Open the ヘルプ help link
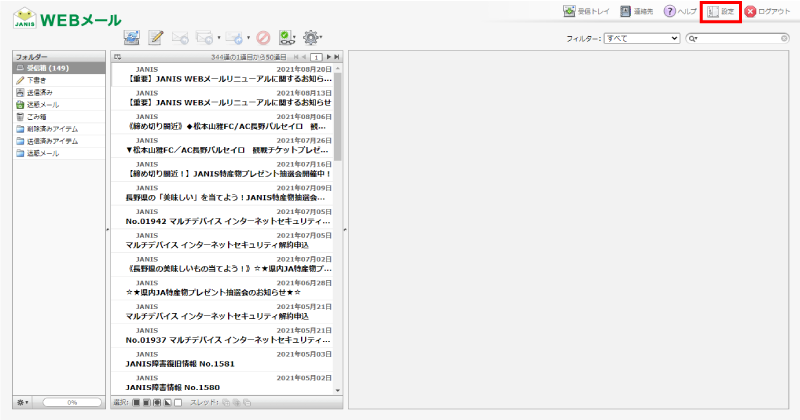Image resolution: width=800 pixels, height=420 pixels. [x=680, y=11]
